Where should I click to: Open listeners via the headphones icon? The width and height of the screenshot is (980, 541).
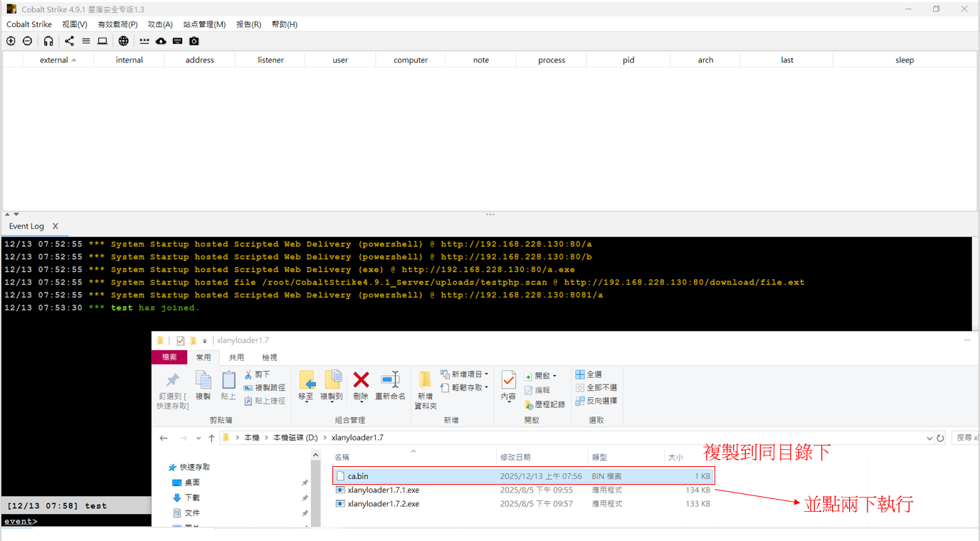pyautogui.click(x=48, y=41)
